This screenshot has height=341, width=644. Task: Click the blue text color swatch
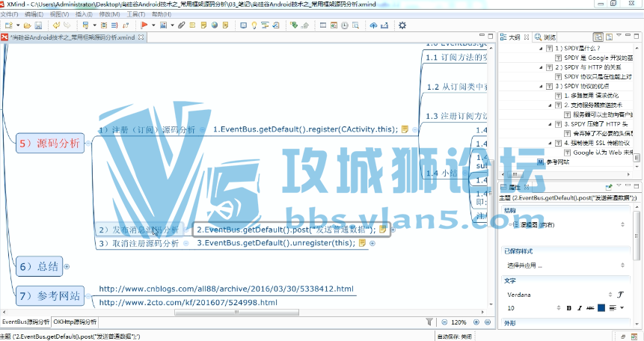[x=601, y=307]
